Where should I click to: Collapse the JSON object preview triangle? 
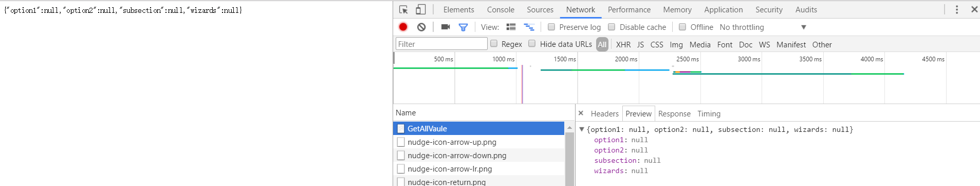(x=582, y=129)
